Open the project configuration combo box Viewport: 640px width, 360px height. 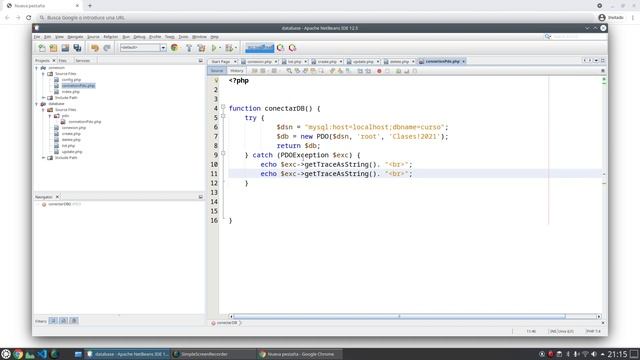click(143, 48)
